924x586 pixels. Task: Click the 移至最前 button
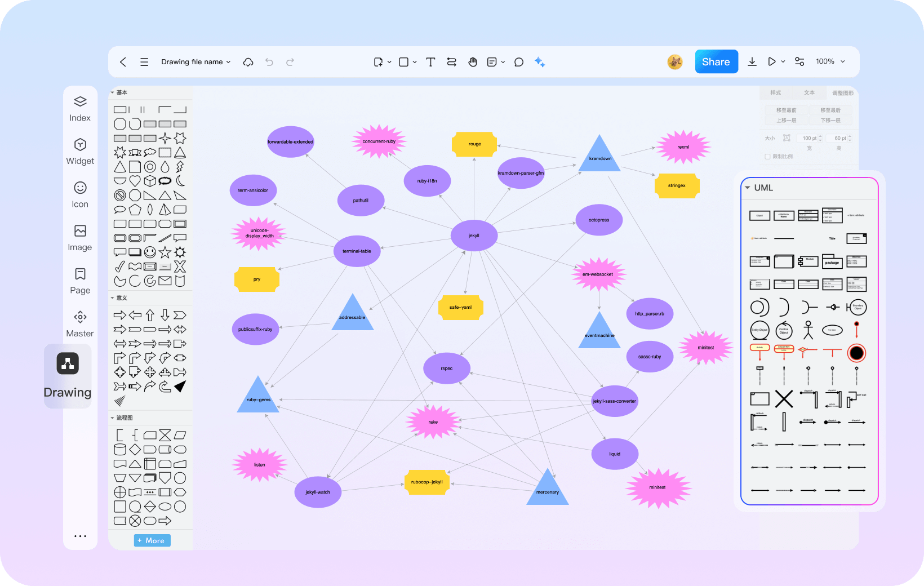click(x=786, y=110)
